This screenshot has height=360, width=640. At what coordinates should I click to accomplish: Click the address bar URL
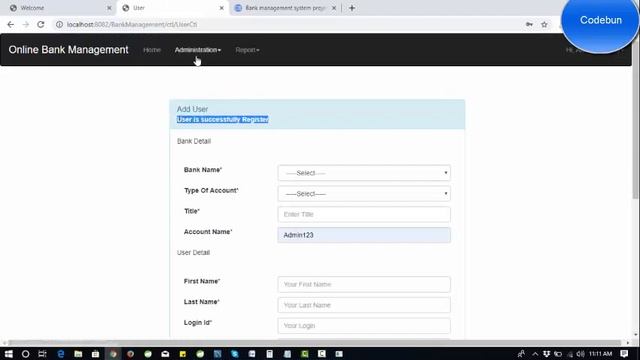(x=132, y=24)
